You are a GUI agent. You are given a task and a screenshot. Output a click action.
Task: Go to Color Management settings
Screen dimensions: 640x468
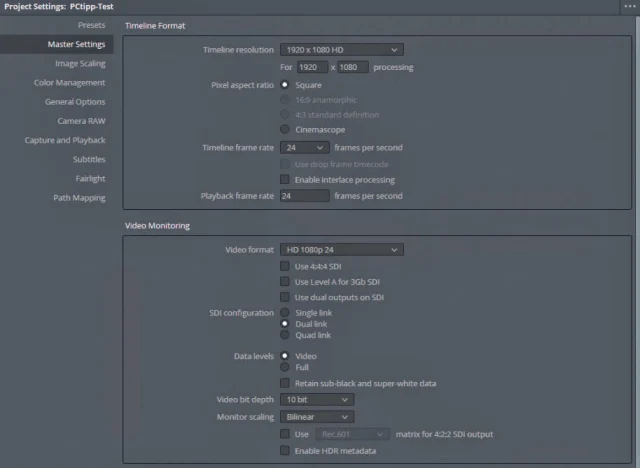(x=69, y=82)
